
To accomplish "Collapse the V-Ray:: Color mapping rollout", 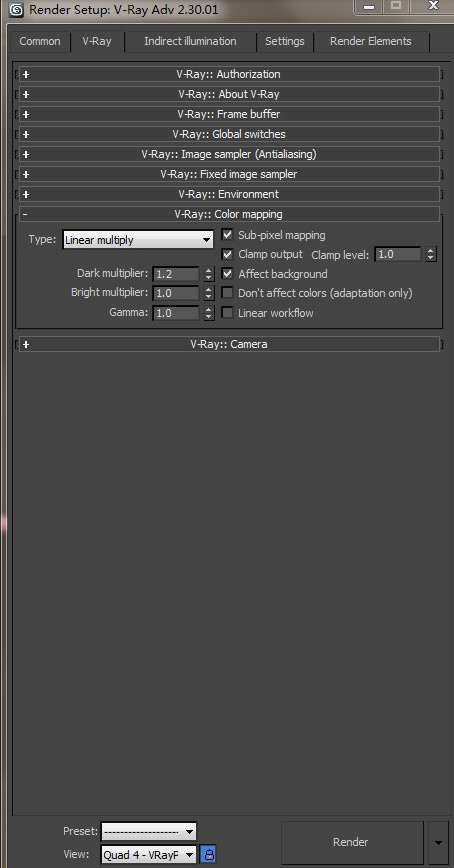I will click(x=229, y=214).
